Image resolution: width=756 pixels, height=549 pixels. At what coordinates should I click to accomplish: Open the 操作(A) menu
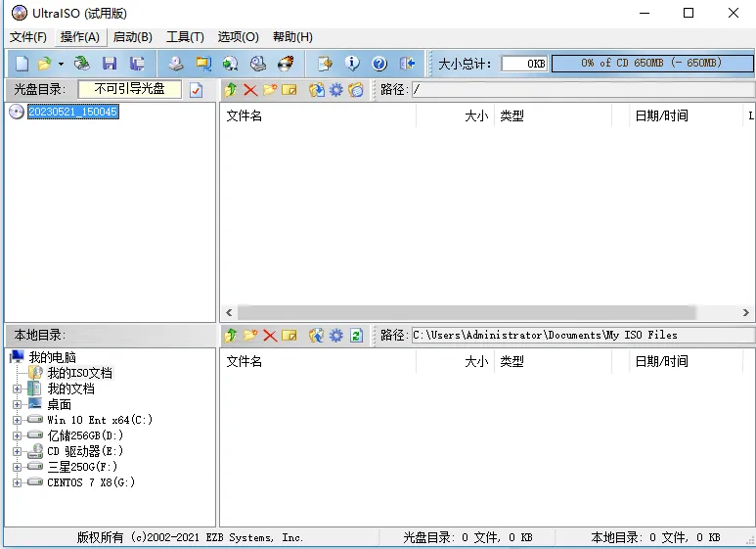80,37
